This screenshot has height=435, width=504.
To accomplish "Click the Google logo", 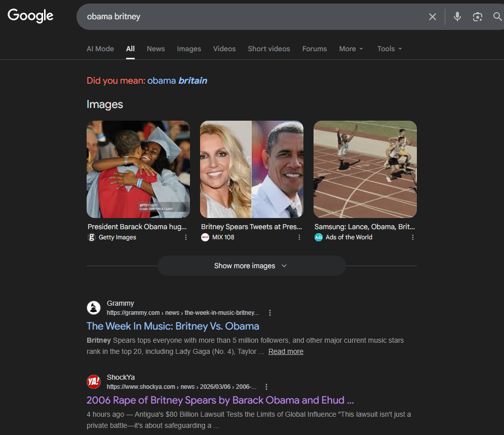I will 30,16.
